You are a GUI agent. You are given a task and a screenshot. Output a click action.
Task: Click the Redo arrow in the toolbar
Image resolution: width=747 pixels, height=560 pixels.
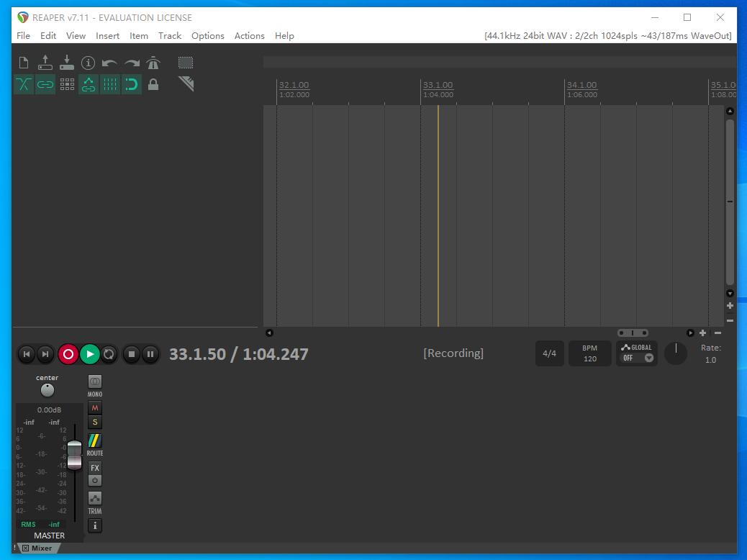tap(132, 63)
